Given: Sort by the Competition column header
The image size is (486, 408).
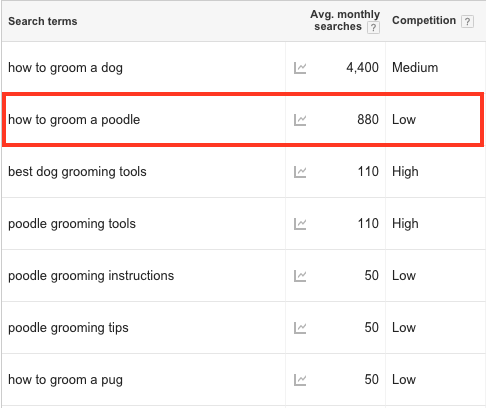Looking at the screenshot, I should tap(424, 20).
